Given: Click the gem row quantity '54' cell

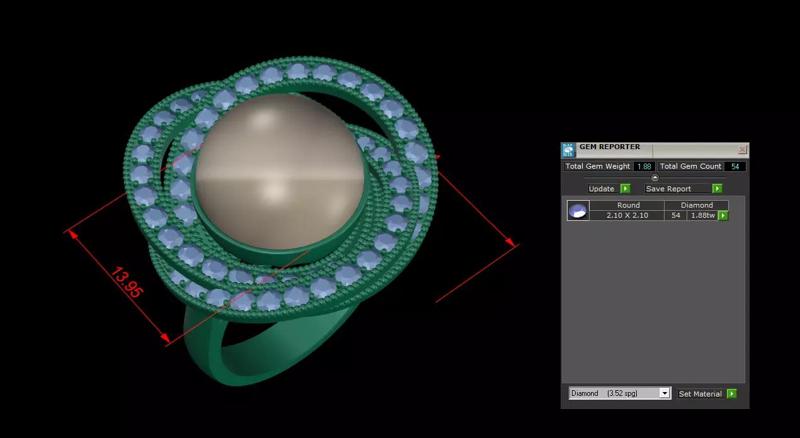Looking at the screenshot, I should tap(676, 215).
